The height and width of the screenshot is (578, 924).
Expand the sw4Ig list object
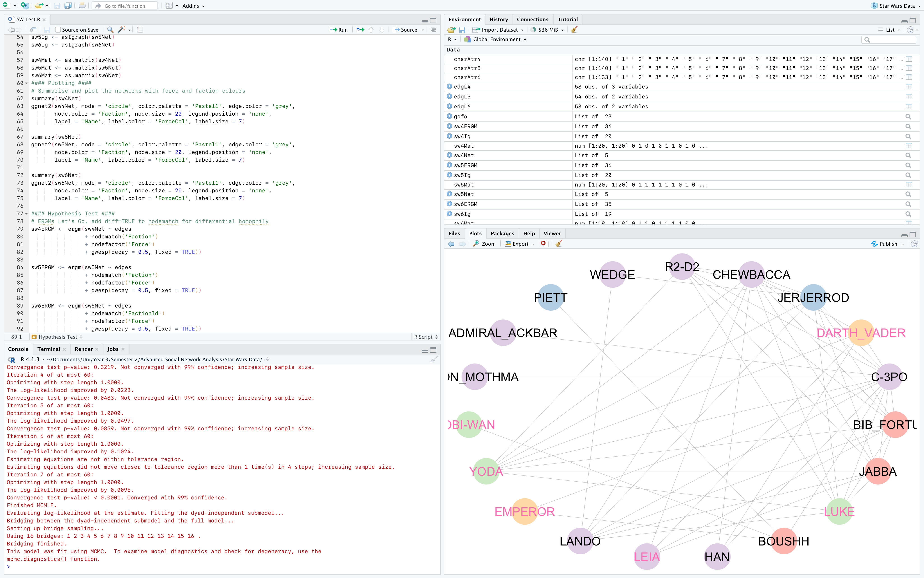coord(449,136)
